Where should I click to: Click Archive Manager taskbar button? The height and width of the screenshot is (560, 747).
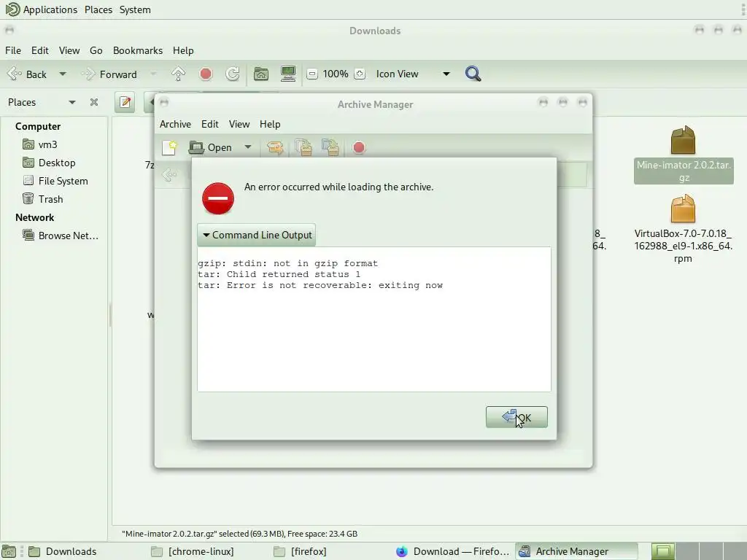(576, 551)
